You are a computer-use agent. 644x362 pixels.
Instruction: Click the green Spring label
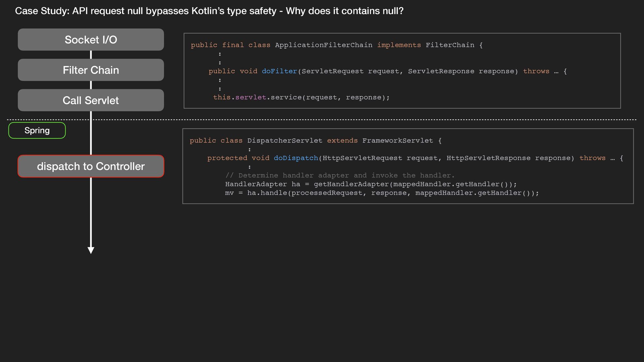(37, 130)
